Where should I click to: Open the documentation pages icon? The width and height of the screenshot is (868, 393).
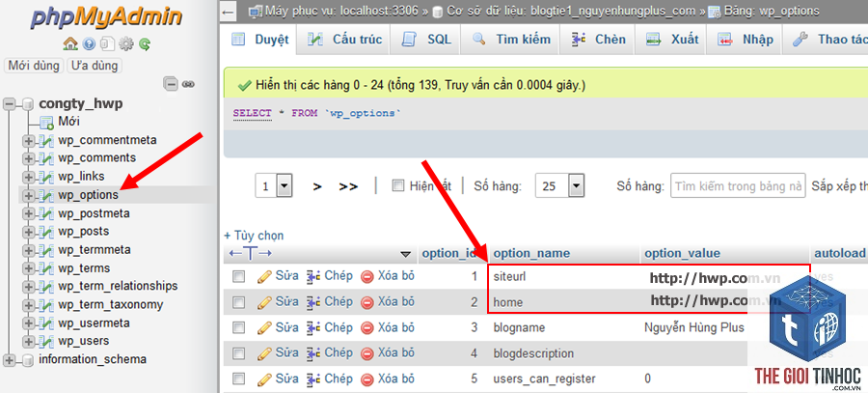click(x=107, y=43)
